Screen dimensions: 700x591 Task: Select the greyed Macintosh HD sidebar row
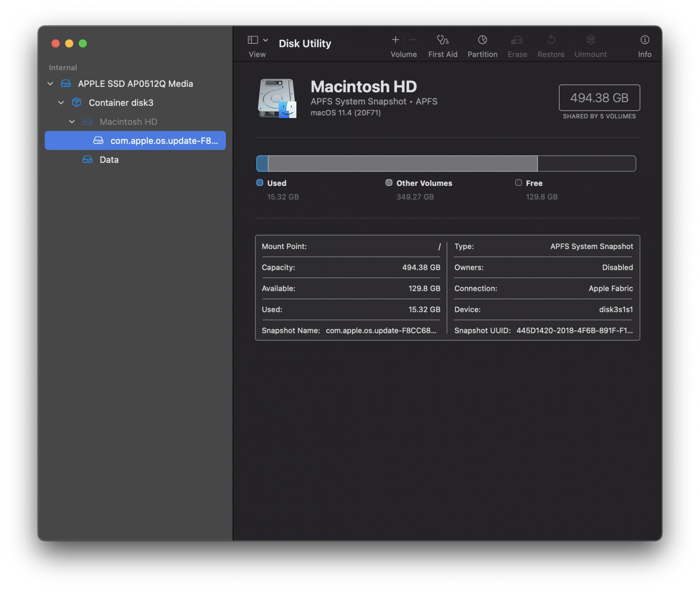coord(135,121)
